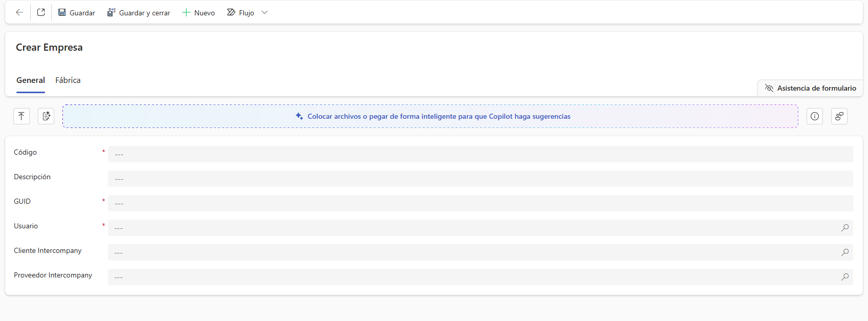Click the Código input field

pyautogui.click(x=480, y=154)
